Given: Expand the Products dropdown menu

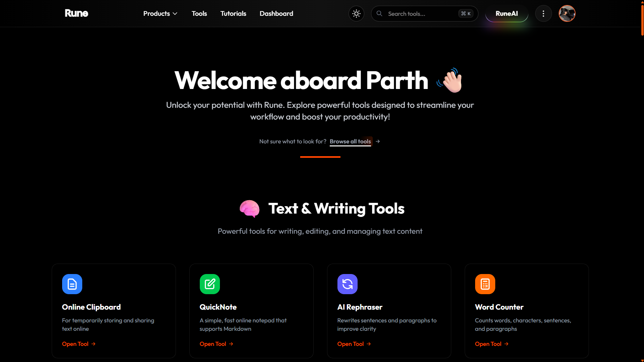Looking at the screenshot, I should tap(160, 14).
